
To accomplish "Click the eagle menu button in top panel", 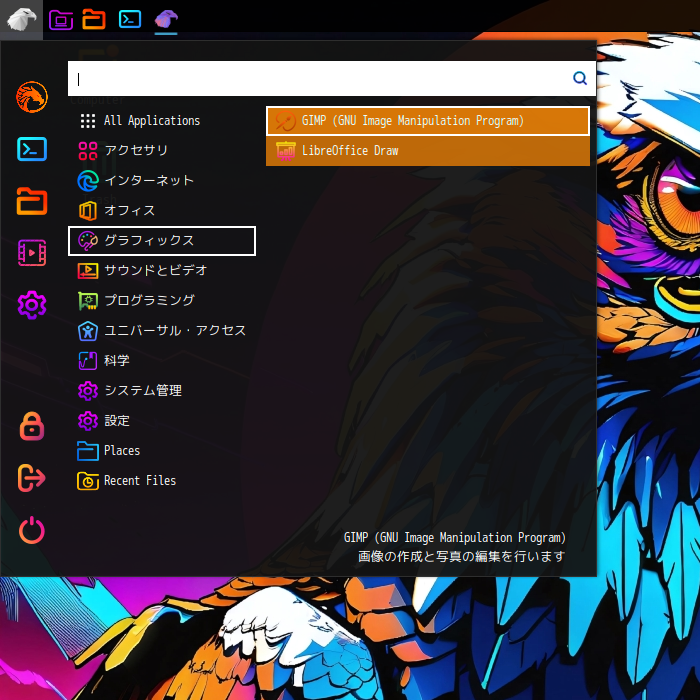I will [x=21, y=19].
